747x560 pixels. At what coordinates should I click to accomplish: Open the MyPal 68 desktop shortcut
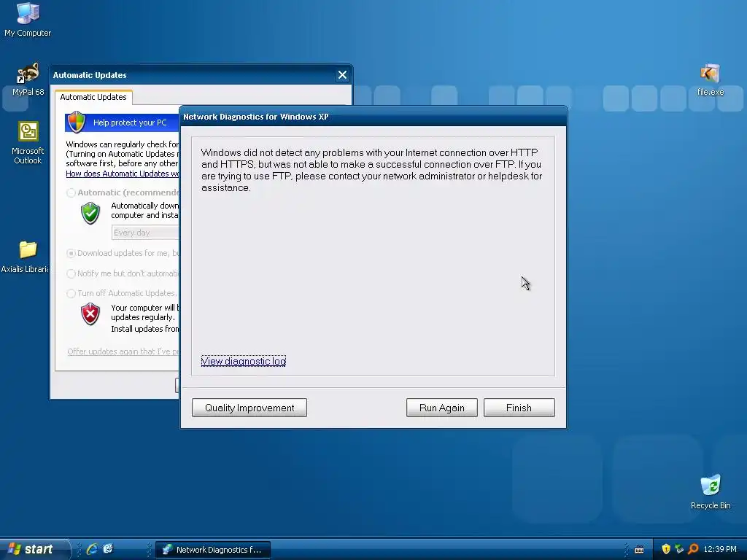point(28,79)
